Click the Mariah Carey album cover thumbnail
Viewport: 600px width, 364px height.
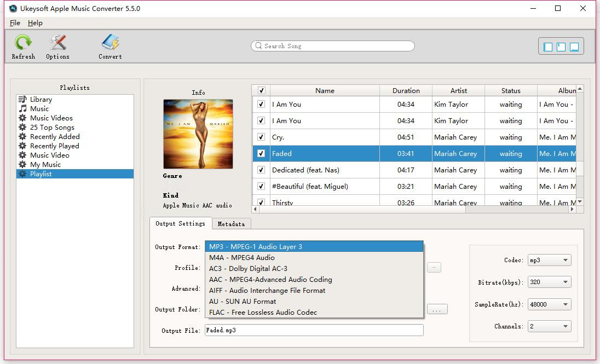click(x=198, y=134)
